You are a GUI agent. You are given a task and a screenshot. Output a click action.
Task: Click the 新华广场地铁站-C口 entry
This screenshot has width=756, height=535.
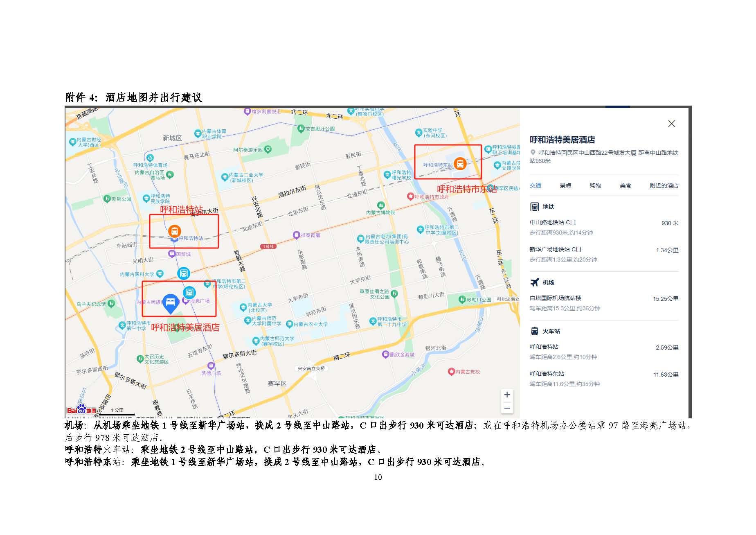(555, 249)
